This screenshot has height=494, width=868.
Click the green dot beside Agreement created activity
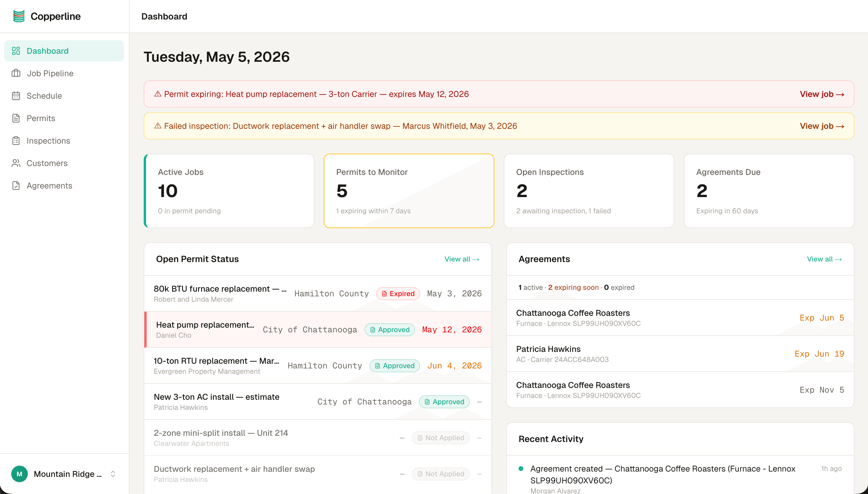[521, 469]
